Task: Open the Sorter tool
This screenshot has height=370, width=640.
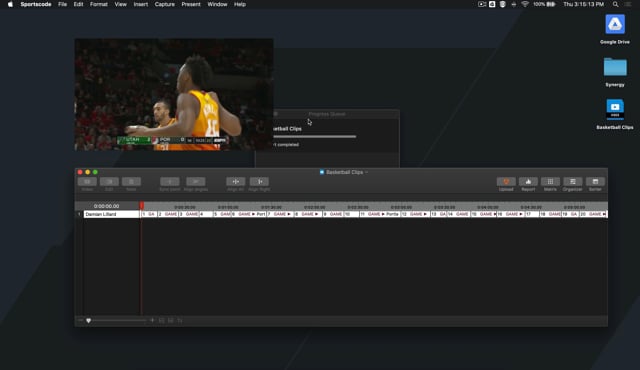Action: point(595,182)
